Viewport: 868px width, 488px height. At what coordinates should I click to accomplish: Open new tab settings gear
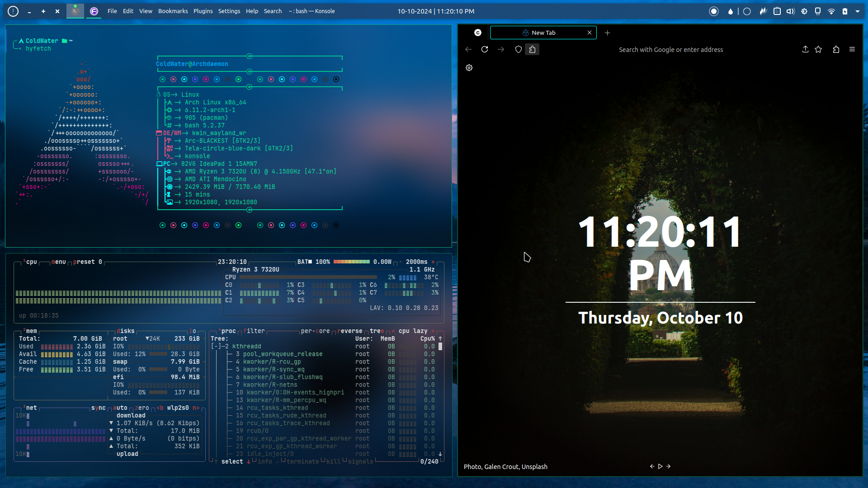tap(469, 68)
